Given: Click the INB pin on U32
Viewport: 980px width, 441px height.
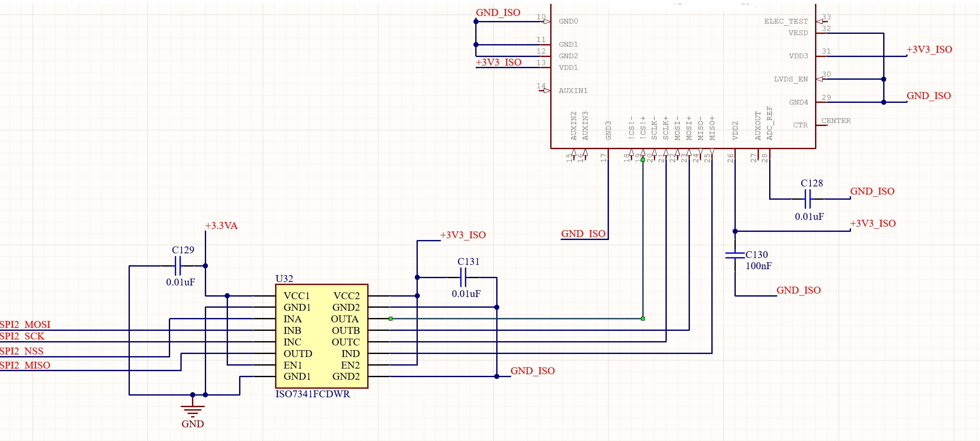Looking at the screenshot, I should click(x=292, y=330).
